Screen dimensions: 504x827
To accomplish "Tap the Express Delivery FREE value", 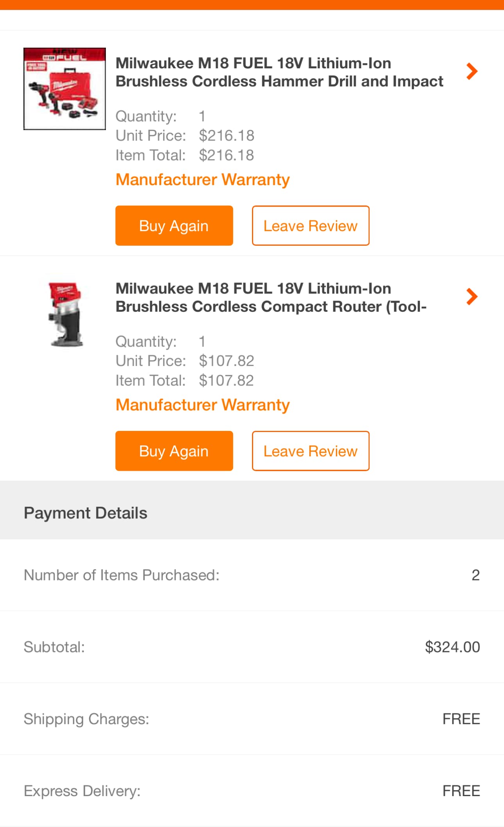I will point(461,791).
